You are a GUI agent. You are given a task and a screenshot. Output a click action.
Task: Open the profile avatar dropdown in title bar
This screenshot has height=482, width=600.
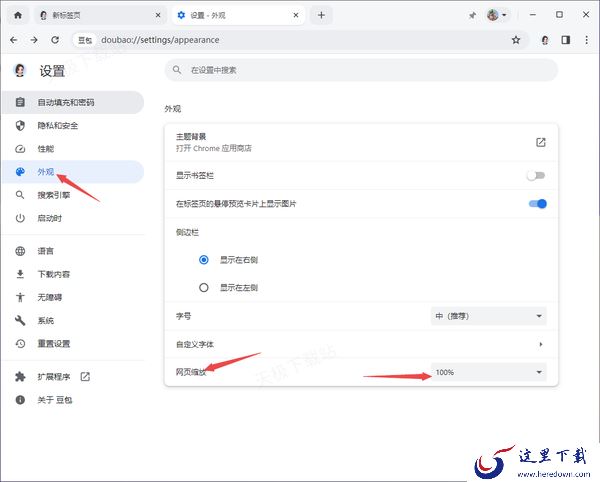[x=497, y=15]
